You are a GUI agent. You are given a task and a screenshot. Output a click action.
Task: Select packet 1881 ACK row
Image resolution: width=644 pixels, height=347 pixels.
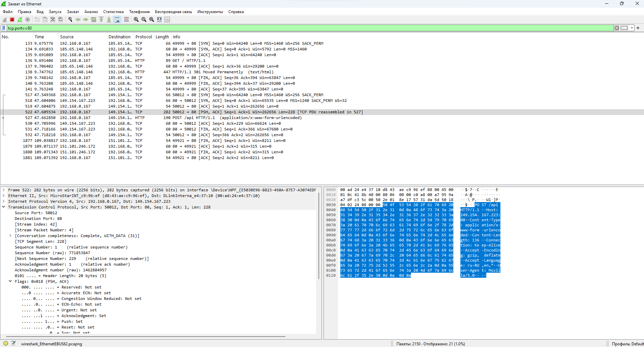tap(322, 158)
